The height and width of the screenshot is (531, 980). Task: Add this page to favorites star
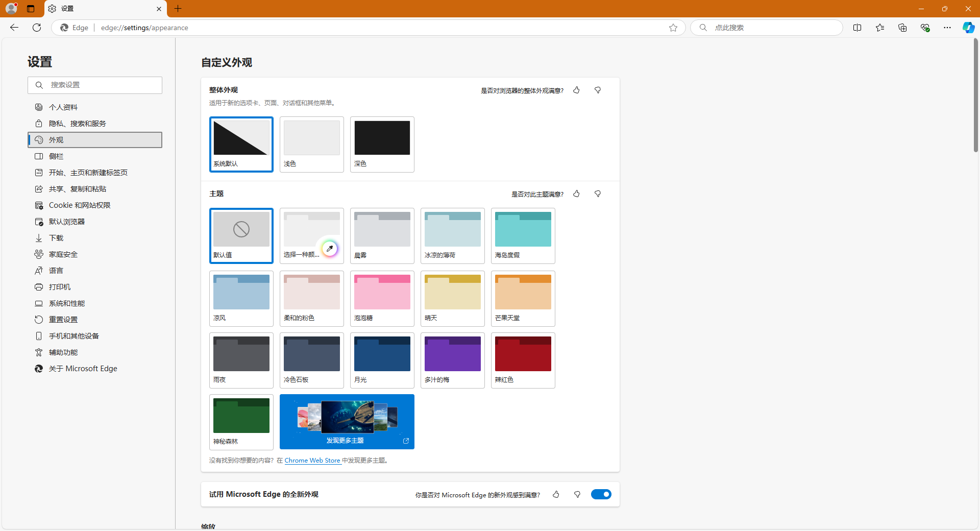pyautogui.click(x=673, y=28)
